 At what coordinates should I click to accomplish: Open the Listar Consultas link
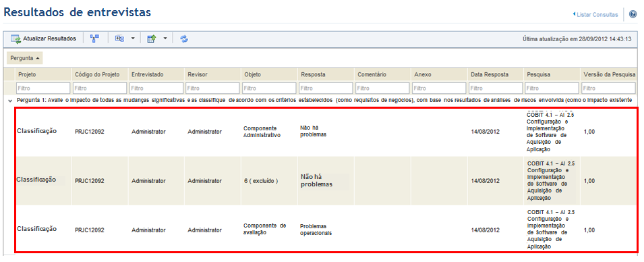click(x=595, y=15)
